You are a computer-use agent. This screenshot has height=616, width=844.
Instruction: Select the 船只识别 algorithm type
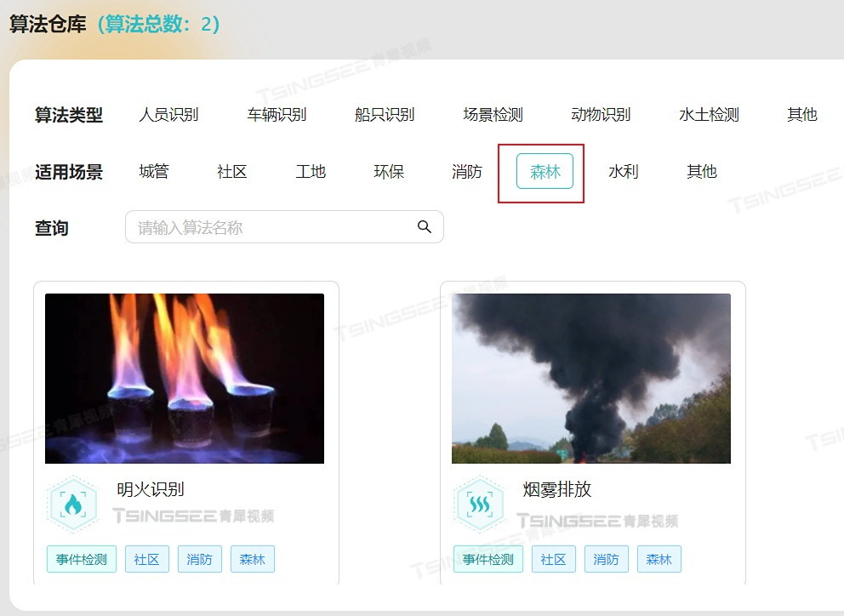(x=385, y=115)
